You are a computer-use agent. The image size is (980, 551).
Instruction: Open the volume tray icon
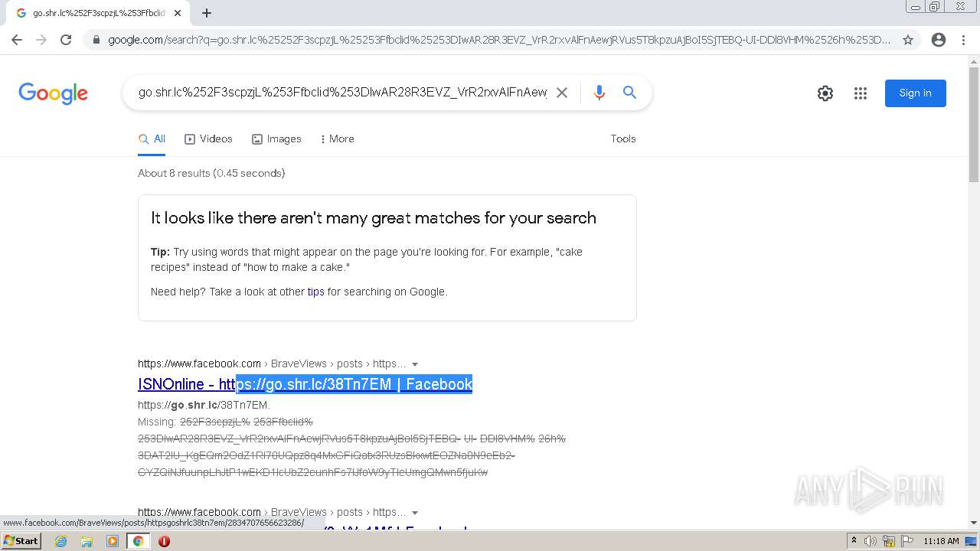click(x=871, y=541)
